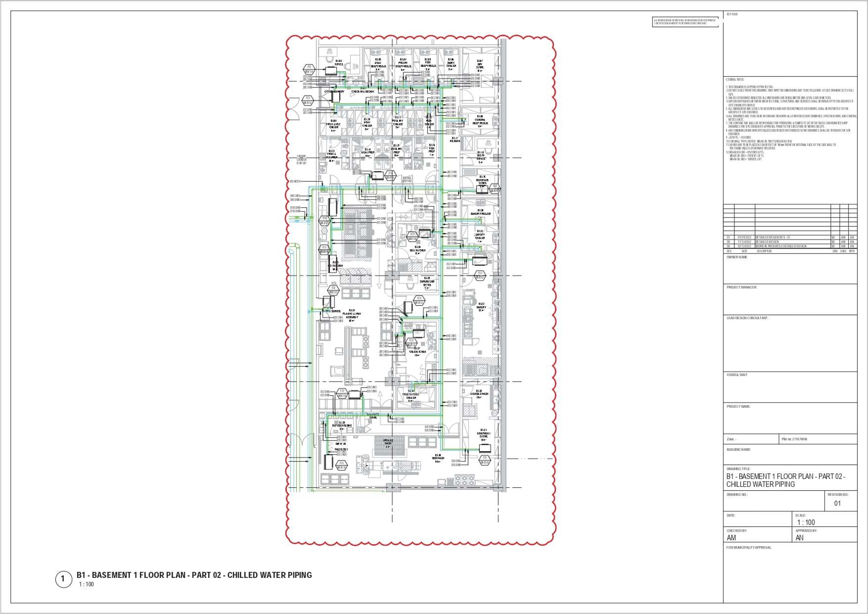
Task: Click the Approved By AN field
Action: (x=799, y=538)
